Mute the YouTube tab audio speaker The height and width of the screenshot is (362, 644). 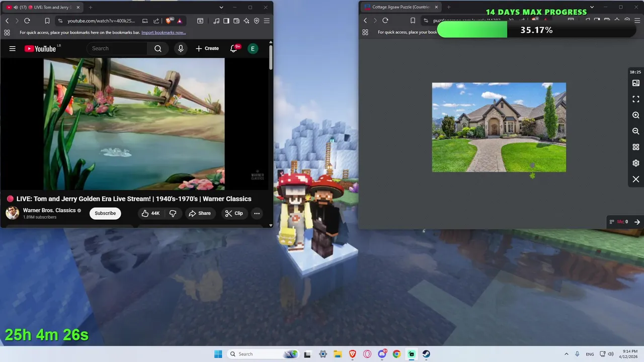point(16,7)
